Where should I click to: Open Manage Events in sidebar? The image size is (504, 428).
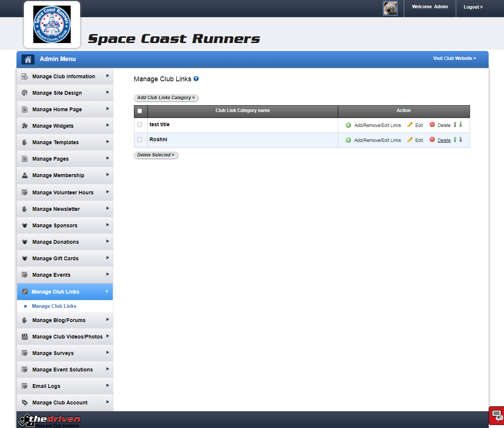52,275
